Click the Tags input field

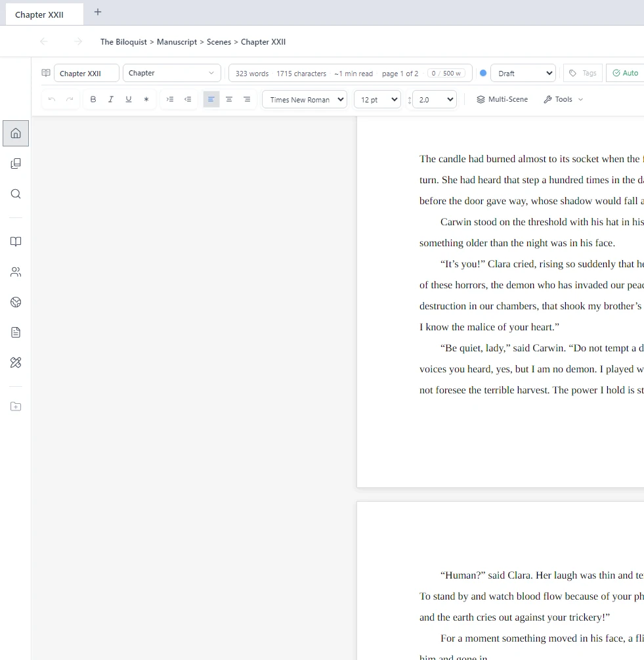pyautogui.click(x=582, y=73)
